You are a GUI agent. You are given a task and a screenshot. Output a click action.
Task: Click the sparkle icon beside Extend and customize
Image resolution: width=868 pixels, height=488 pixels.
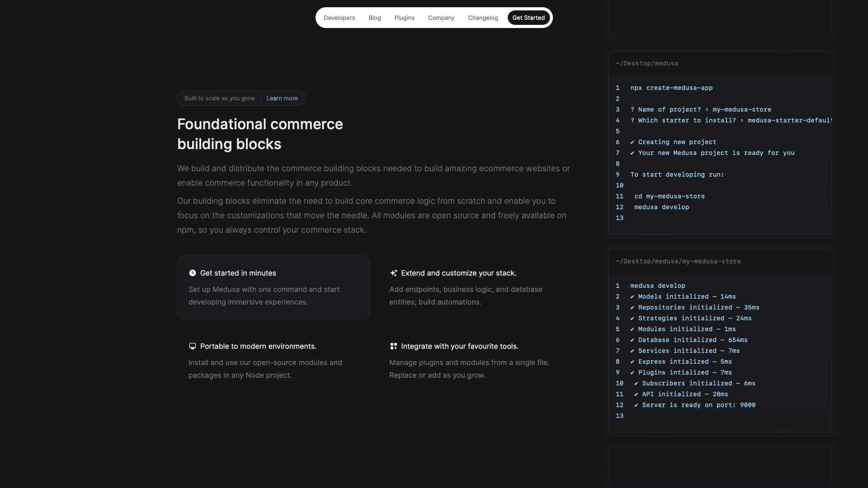[x=393, y=273]
